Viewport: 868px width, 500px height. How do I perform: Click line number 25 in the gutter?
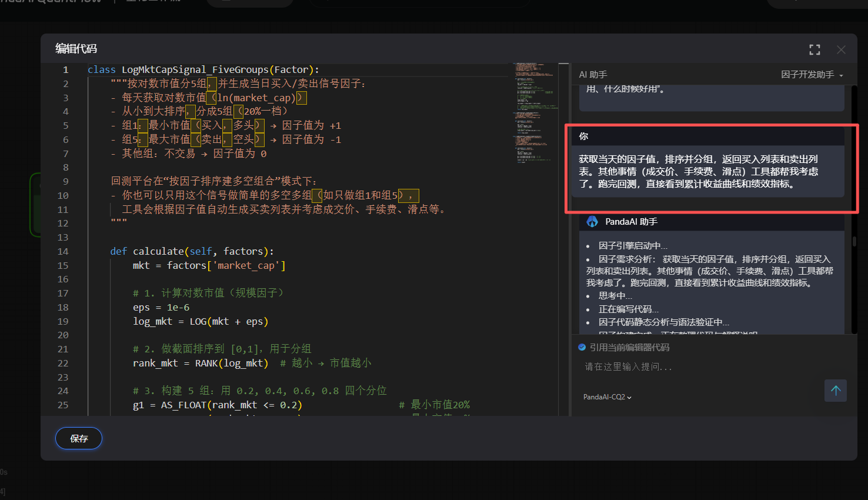[x=63, y=405]
